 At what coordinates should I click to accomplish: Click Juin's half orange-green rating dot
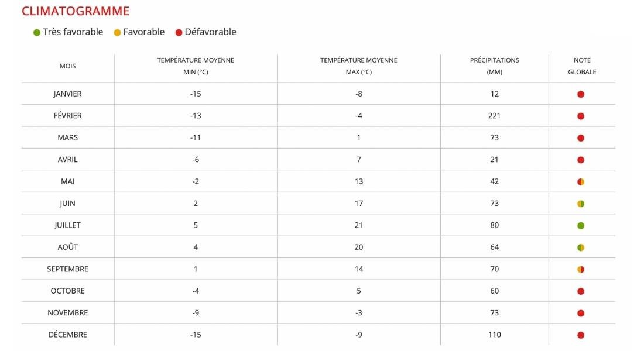point(581,204)
